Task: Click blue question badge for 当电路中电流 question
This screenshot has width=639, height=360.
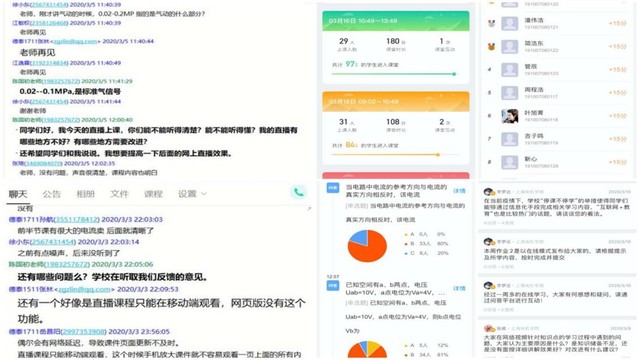Action: [x=333, y=188]
